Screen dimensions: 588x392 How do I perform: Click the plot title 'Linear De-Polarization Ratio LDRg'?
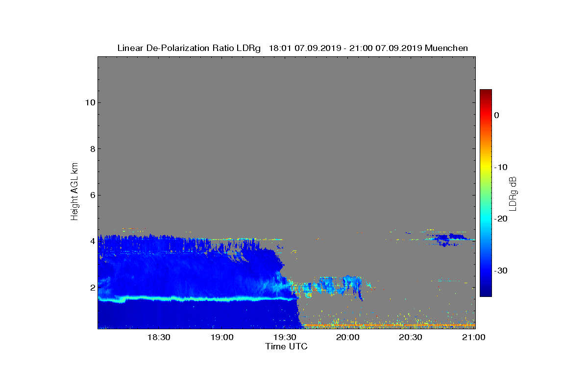click(x=189, y=48)
